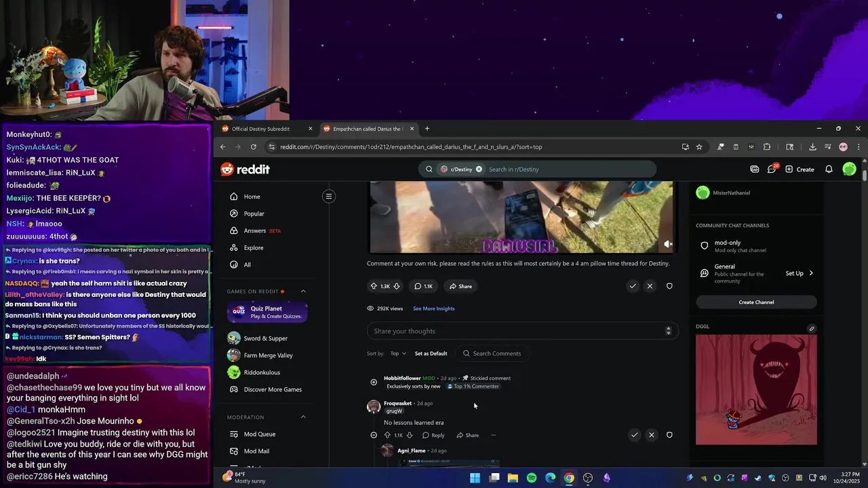Open Chrome extensions puzzle icon
The height and width of the screenshot is (488, 868).
pyautogui.click(x=767, y=146)
